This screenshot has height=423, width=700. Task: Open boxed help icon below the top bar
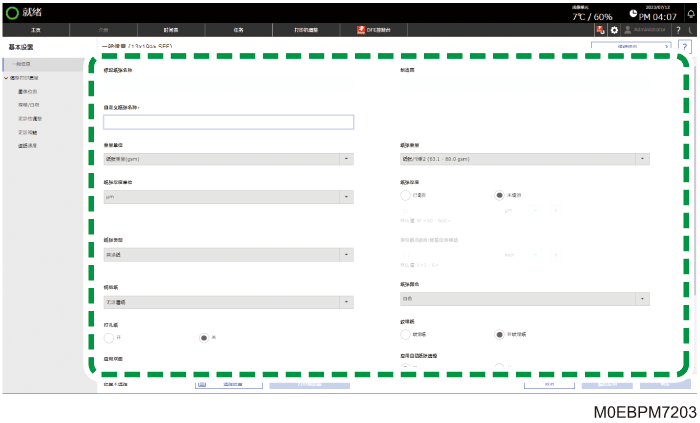pos(684,46)
